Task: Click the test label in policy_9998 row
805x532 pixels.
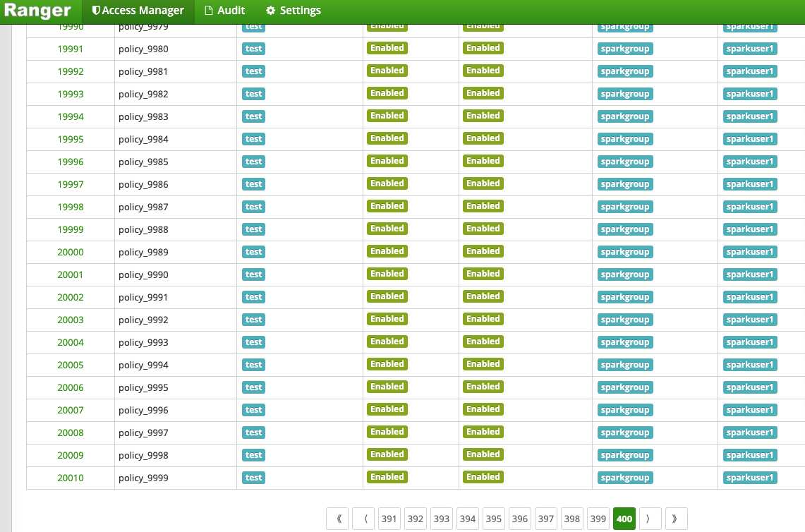Action: coord(253,456)
